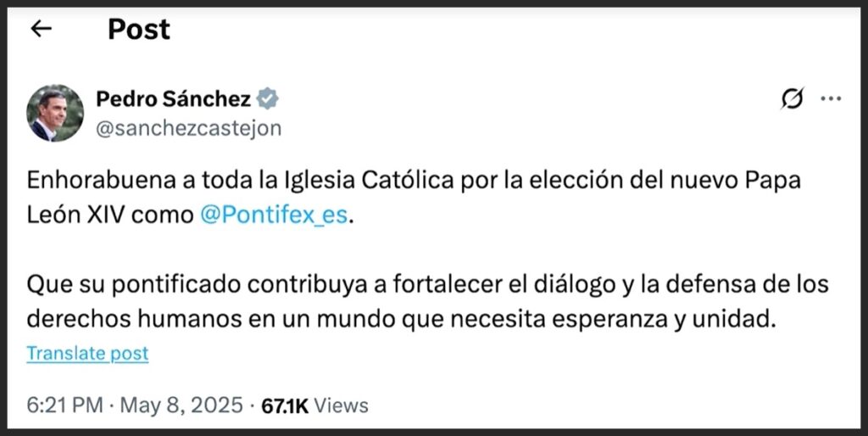Go back using the left arrow
The width and height of the screenshot is (868, 436).
[x=41, y=29]
